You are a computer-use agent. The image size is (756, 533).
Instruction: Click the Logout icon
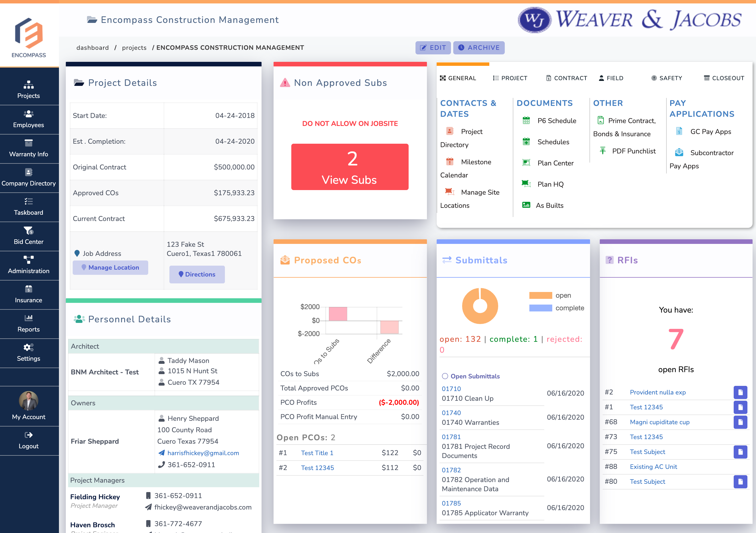[x=29, y=435]
